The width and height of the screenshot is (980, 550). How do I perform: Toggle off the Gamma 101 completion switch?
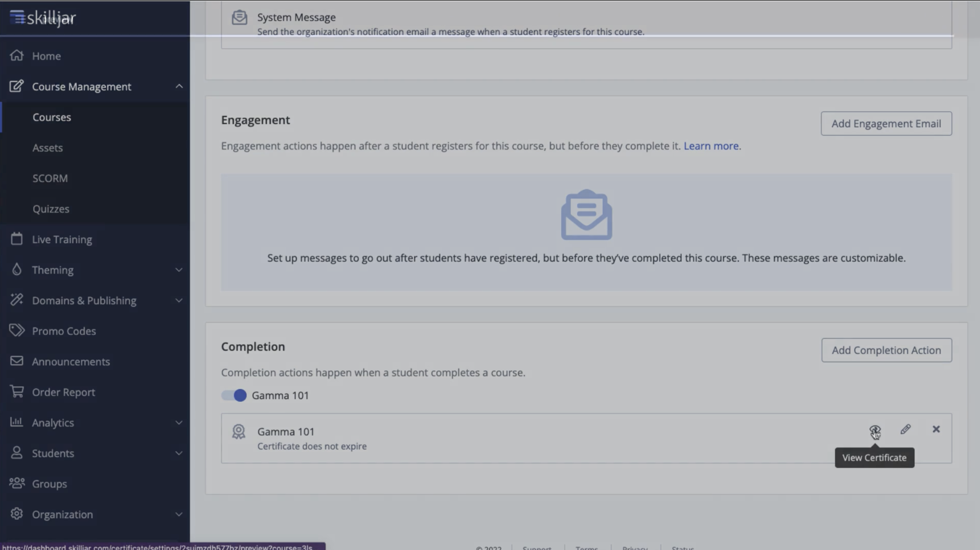[234, 396]
